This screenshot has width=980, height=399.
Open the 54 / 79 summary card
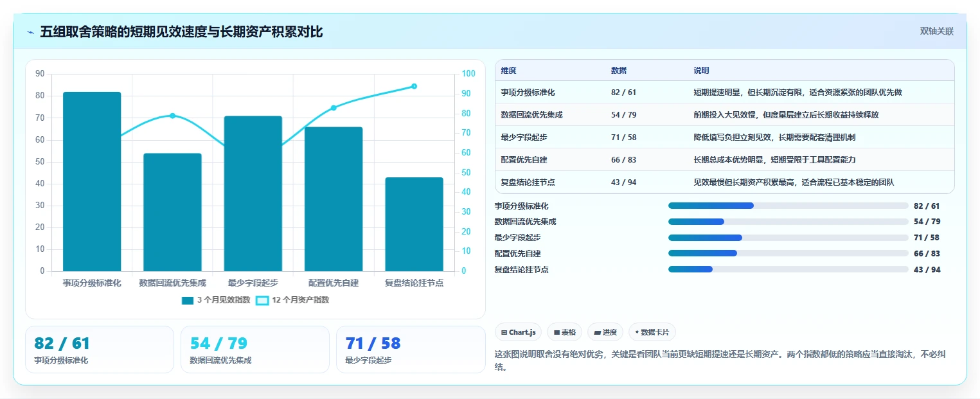click(255, 350)
